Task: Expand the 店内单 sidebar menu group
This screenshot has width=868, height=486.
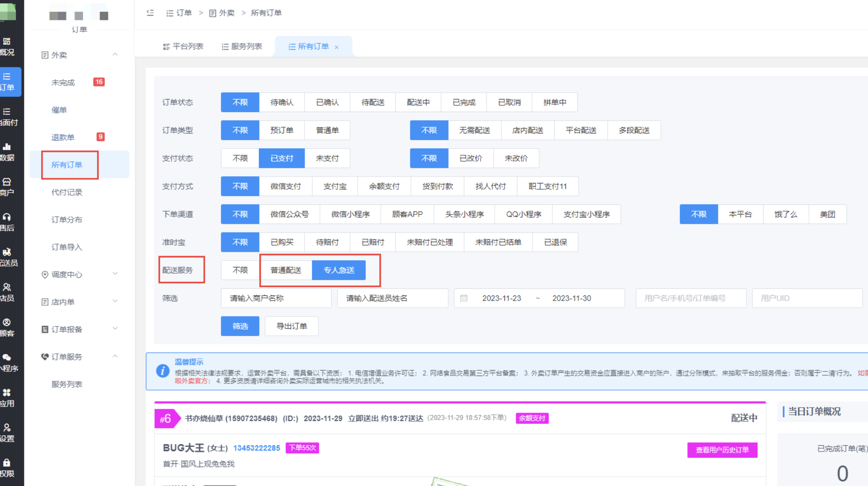Action: pyautogui.click(x=115, y=301)
